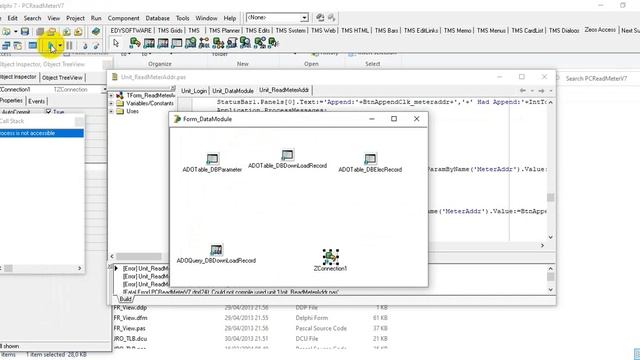Open the desktop None combo box
Viewport: 640px width, 360px height.
(304, 18)
